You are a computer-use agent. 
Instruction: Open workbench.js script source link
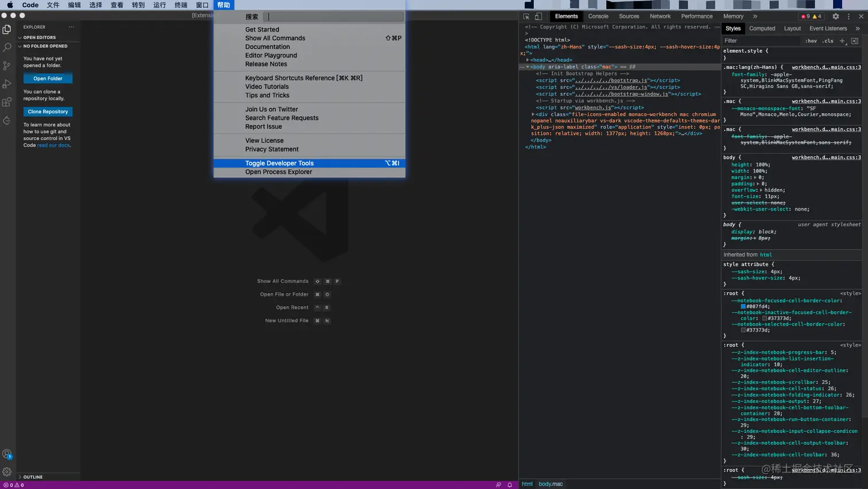pyautogui.click(x=592, y=107)
